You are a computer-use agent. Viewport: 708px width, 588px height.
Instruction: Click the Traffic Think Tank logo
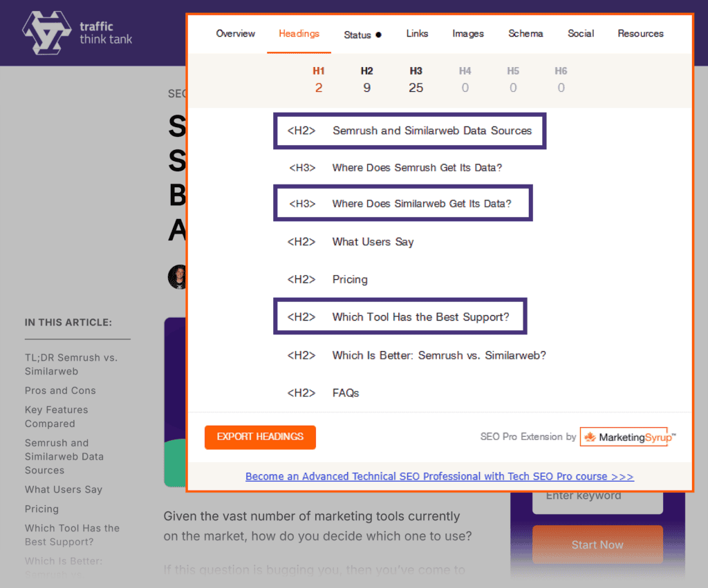coord(77,33)
